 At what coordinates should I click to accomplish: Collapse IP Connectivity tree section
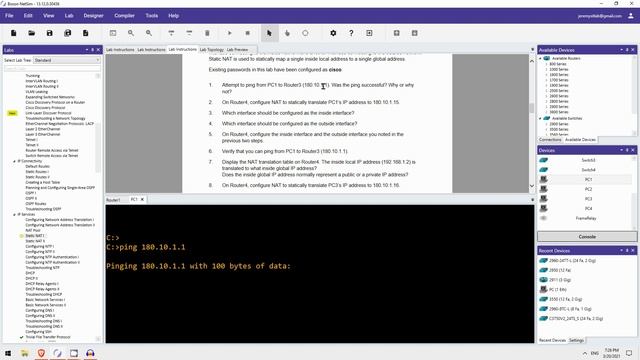click(15, 161)
